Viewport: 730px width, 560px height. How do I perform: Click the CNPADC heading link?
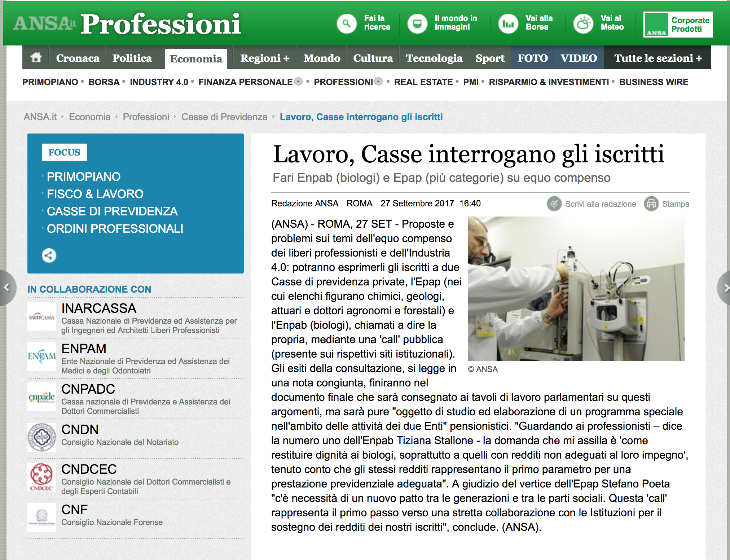(x=88, y=389)
